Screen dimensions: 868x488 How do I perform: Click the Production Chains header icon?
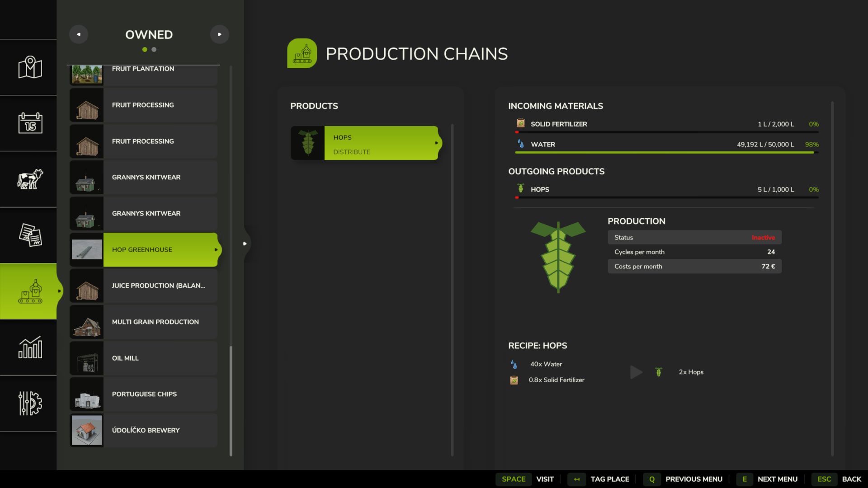click(302, 53)
